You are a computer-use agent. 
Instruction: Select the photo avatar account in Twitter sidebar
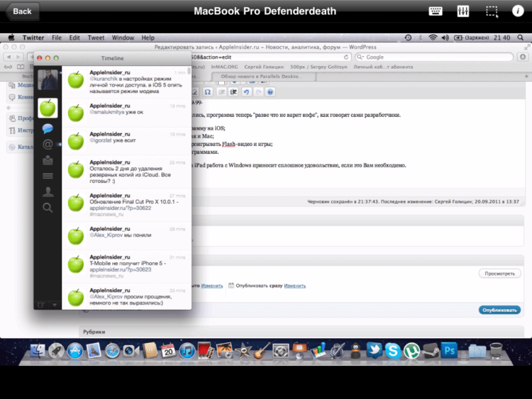(48, 79)
